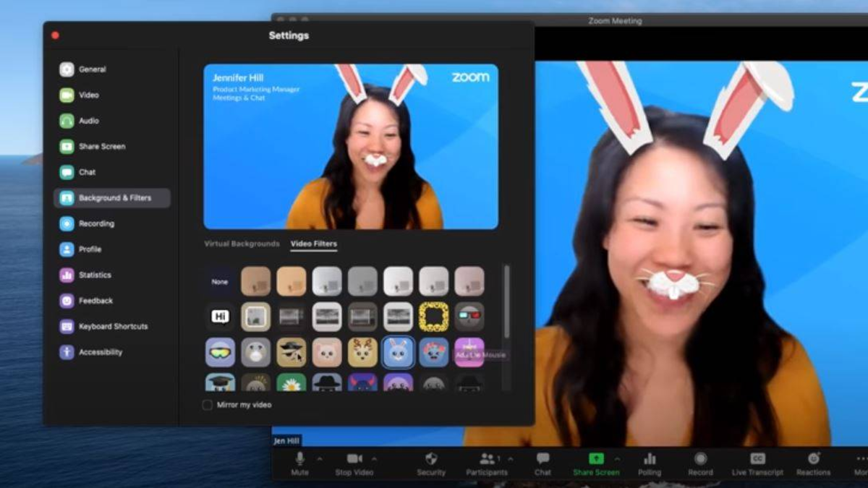The width and height of the screenshot is (868, 488).
Task: Click the Stop Video camera icon
Action: (354, 458)
